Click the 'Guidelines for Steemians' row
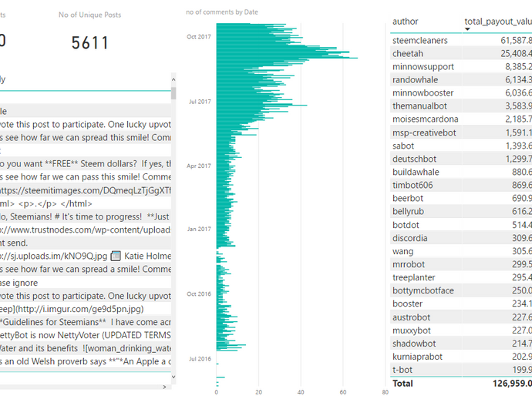532x399 pixels. 86,322
